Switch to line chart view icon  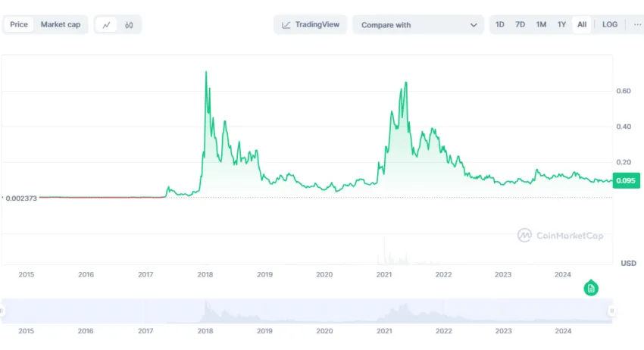[x=106, y=25]
